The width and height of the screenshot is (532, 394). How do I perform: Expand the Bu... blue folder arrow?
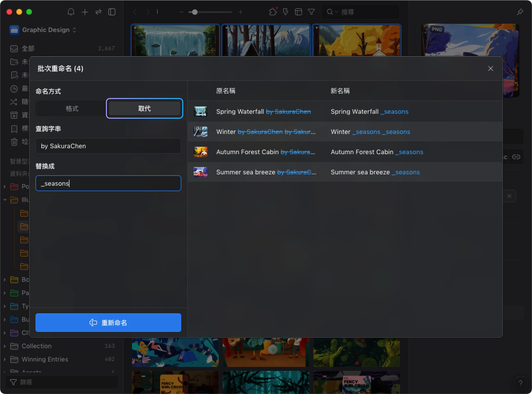[x=5, y=319]
